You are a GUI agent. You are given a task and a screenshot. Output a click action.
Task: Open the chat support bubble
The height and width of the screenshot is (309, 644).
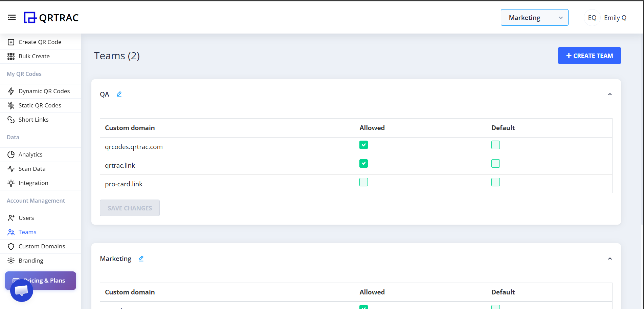click(22, 290)
